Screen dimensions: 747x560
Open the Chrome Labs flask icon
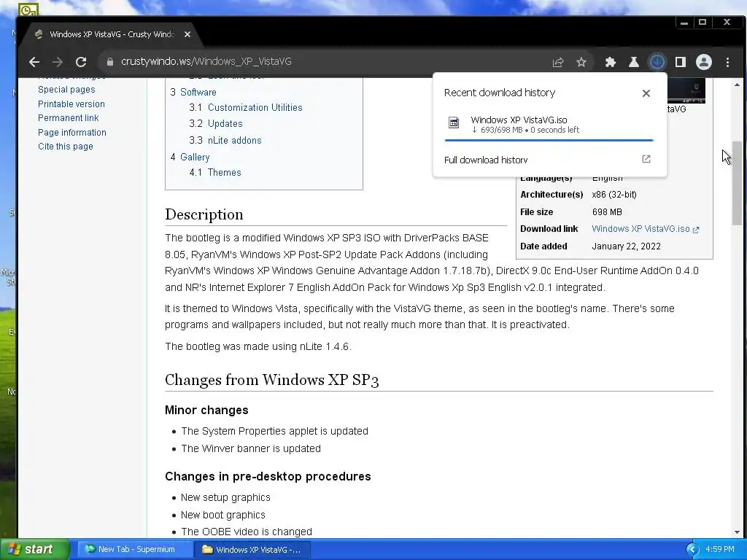click(x=634, y=62)
